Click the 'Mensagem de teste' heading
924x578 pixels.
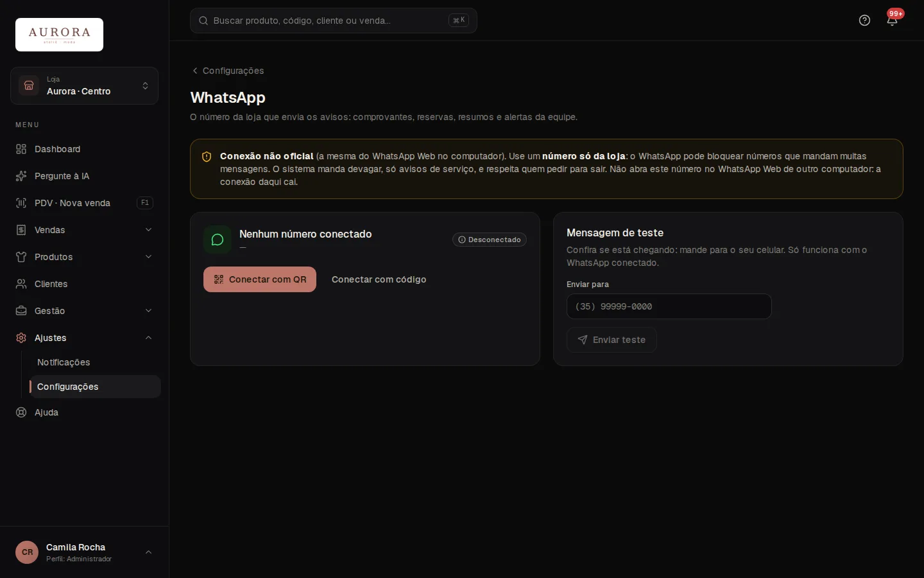click(x=615, y=232)
